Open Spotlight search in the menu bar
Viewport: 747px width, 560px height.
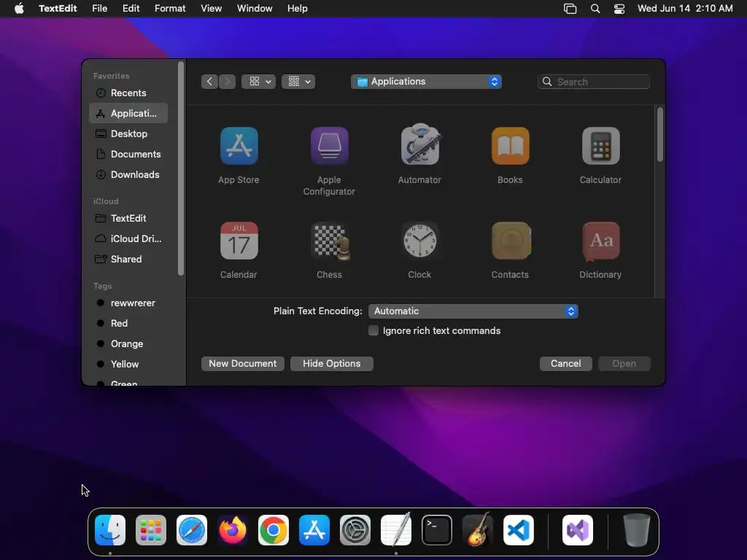pyautogui.click(x=595, y=9)
